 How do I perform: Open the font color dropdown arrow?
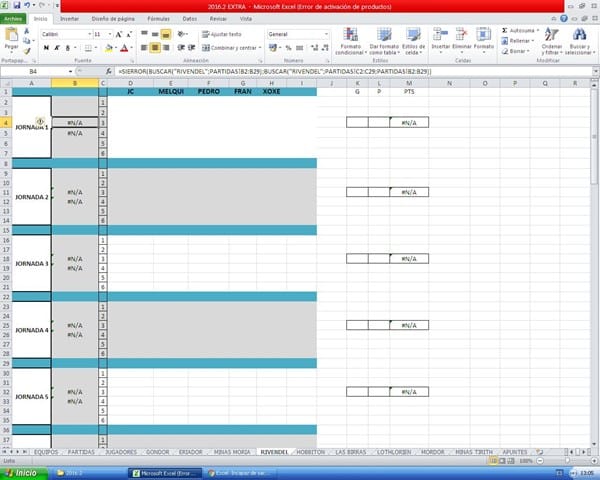132,48
